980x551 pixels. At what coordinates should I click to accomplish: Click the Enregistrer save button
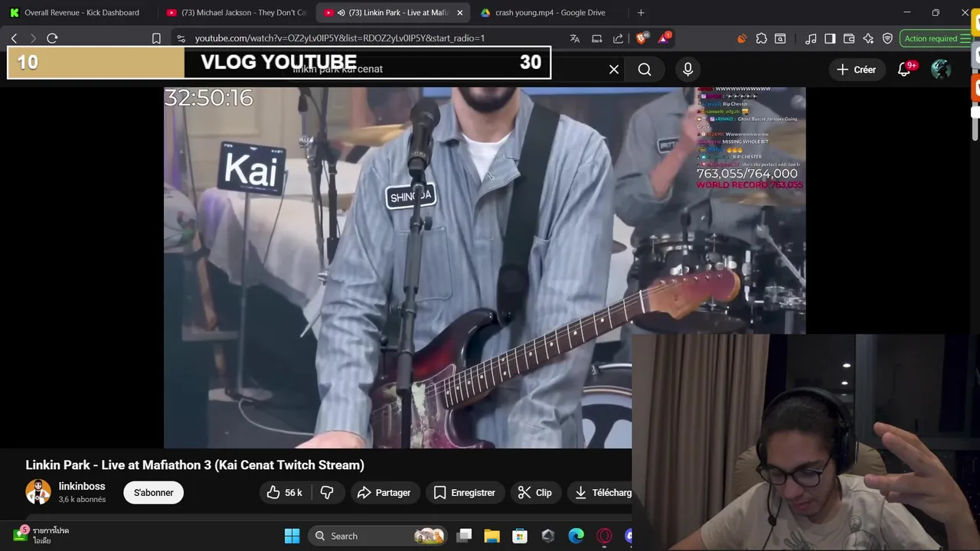(x=465, y=493)
